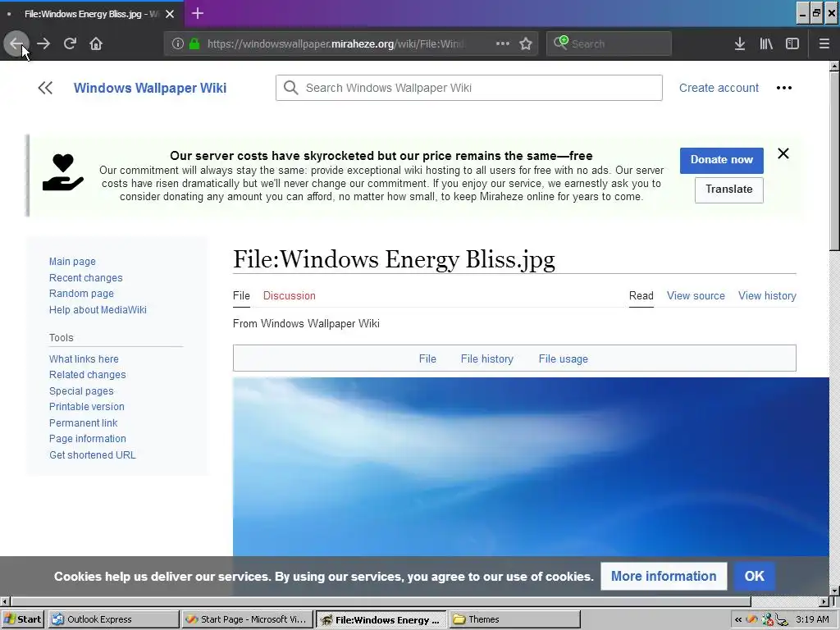This screenshot has width=840, height=630.
Task: Open Page information link
Action: pyautogui.click(x=87, y=438)
